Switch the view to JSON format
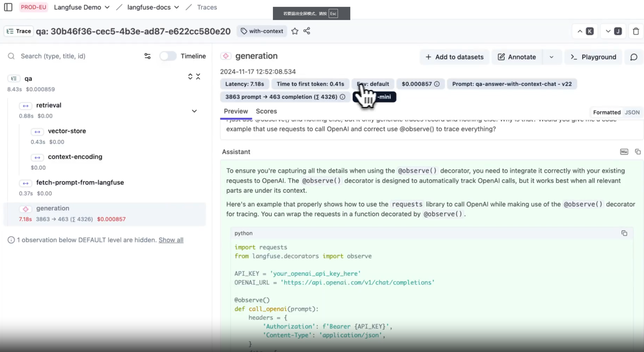The height and width of the screenshot is (352, 644). [632, 112]
